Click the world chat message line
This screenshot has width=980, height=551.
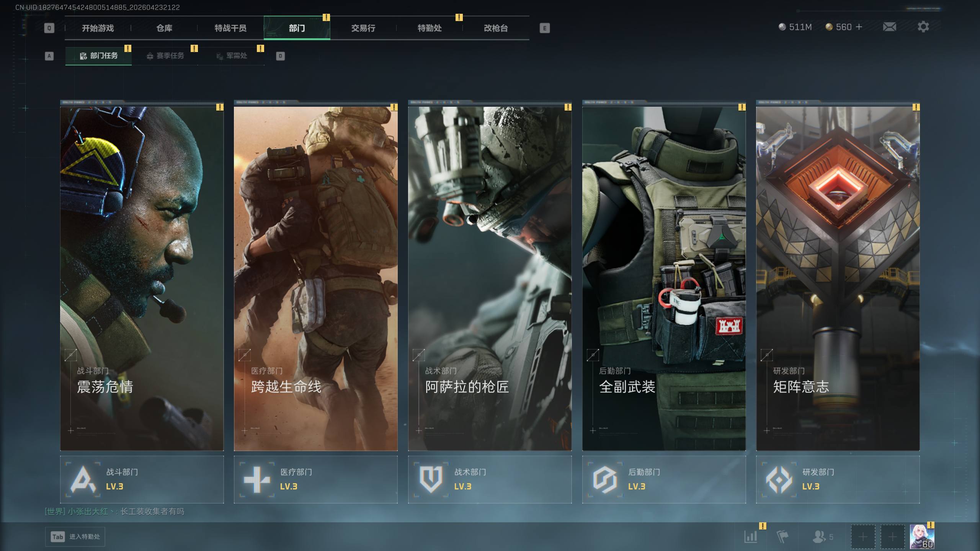(114, 512)
